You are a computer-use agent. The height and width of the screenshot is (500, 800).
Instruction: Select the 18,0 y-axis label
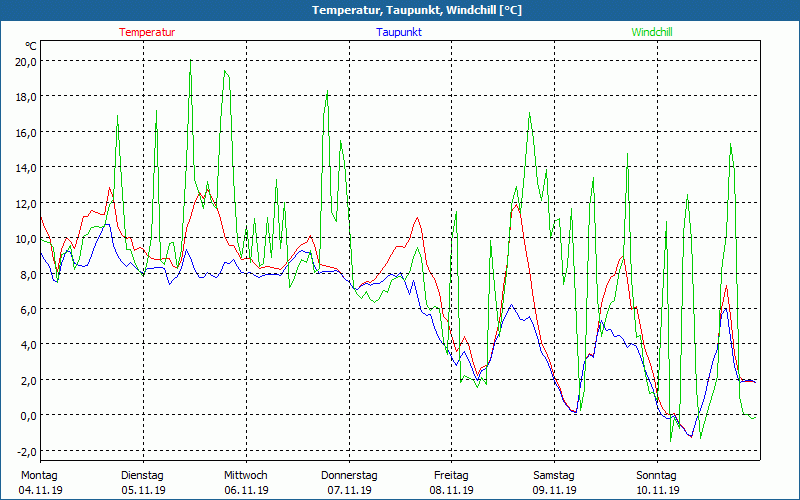click(x=26, y=97)
